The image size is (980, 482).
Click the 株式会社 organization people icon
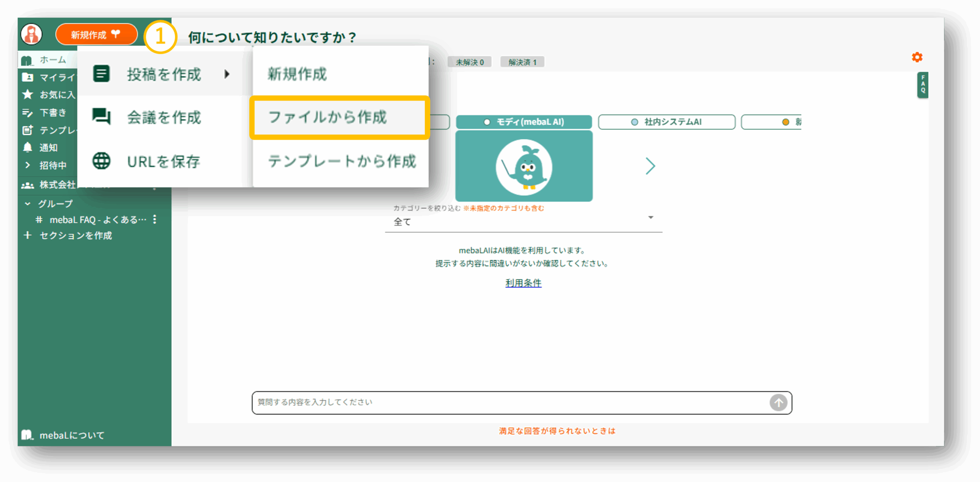coord(28,185)
